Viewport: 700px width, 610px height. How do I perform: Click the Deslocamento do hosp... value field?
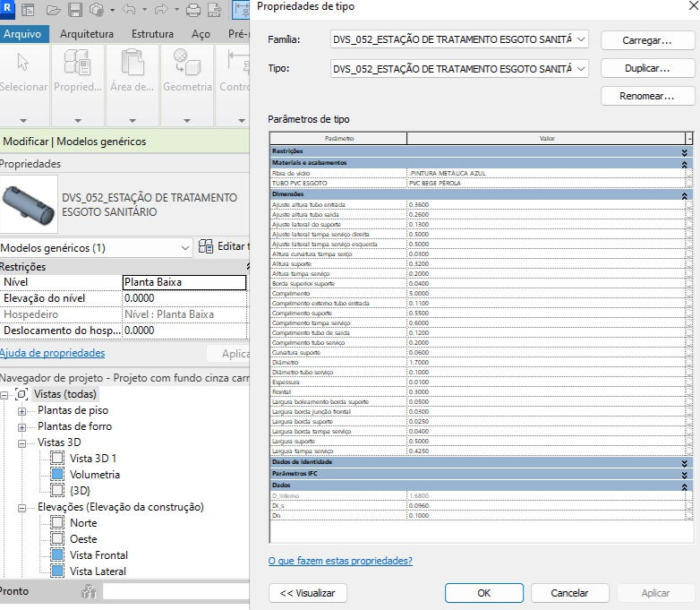pyautogui.click(x=184, y=331)
